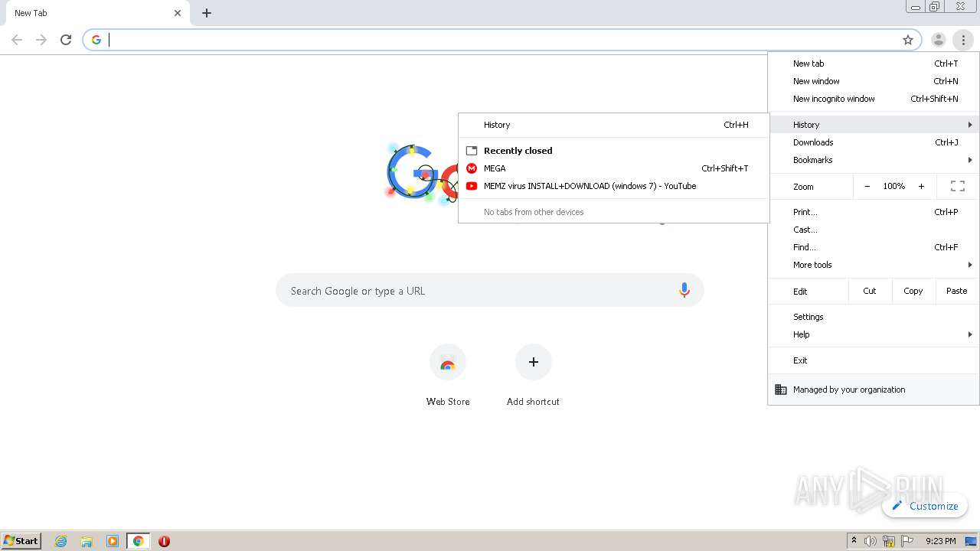This screenshot has height=551, width=980.
Task: Show hidden tray icons
Action: click(854, 541)
